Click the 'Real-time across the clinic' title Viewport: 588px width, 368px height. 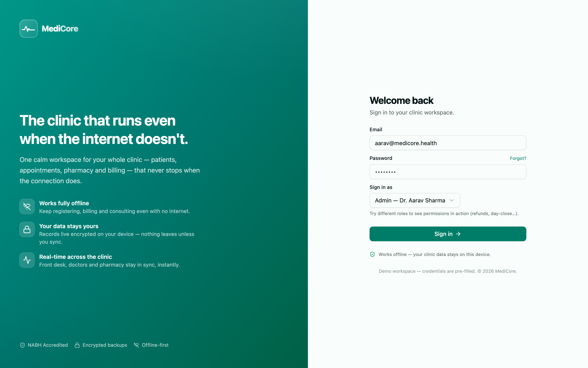click(x=76, y=257)
